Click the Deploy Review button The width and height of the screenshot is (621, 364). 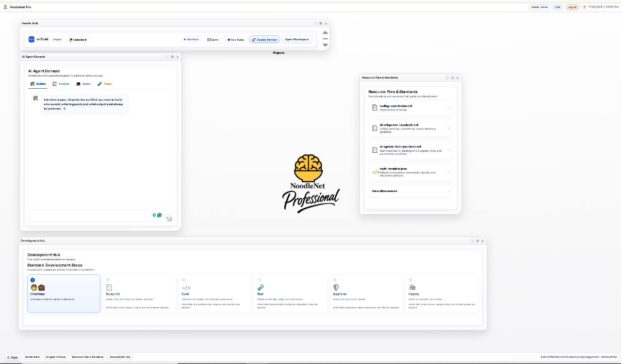coord(264,40)
